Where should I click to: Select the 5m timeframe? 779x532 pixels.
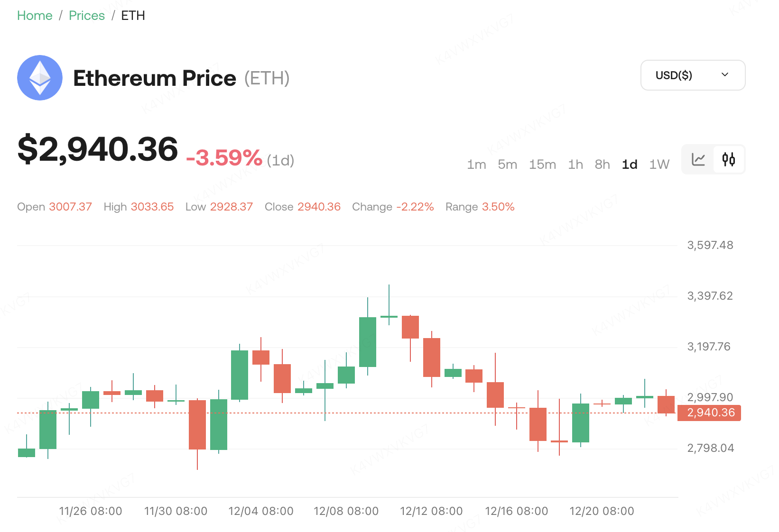coord(507,165)
